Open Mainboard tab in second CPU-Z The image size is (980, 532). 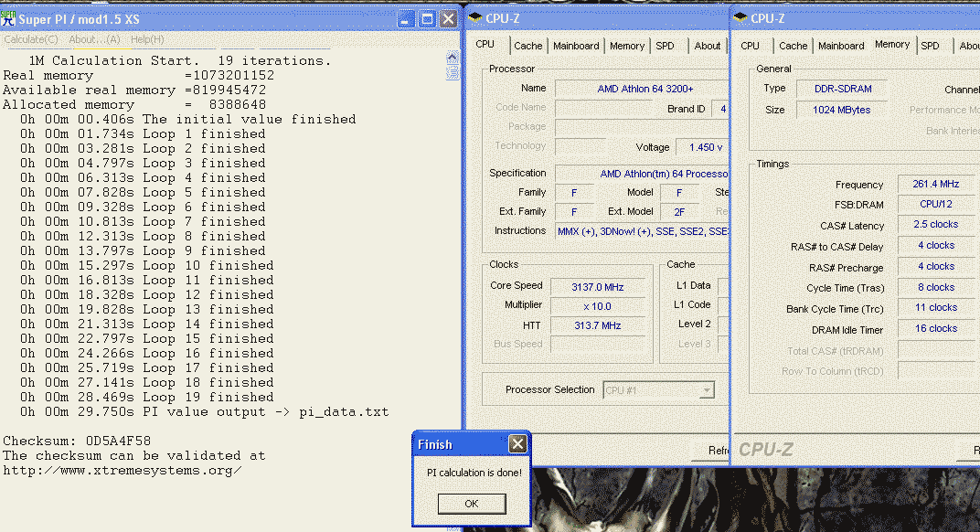coord(841,46)
